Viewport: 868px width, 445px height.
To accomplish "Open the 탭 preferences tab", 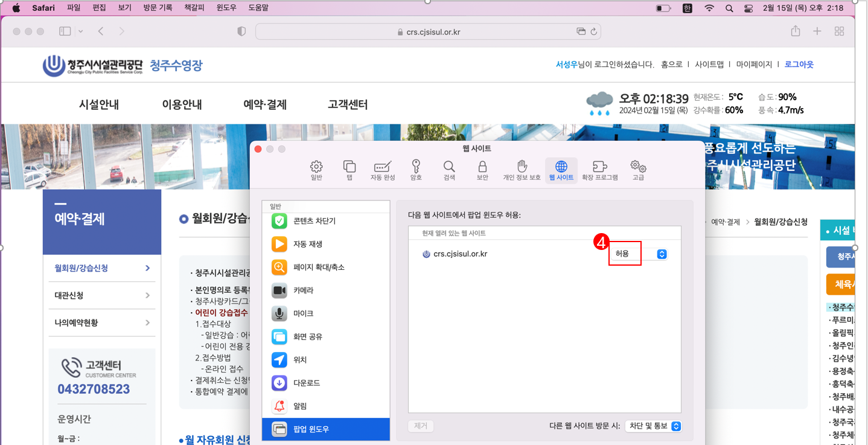I will 349,170.
